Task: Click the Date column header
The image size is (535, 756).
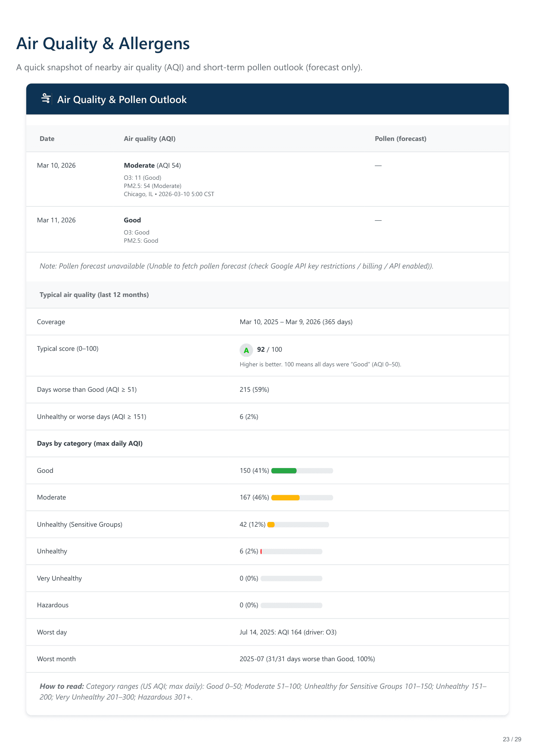Action: 47,139
